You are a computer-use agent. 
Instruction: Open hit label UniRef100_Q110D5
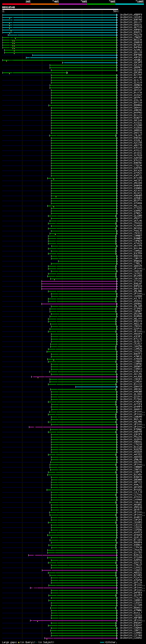131,70
